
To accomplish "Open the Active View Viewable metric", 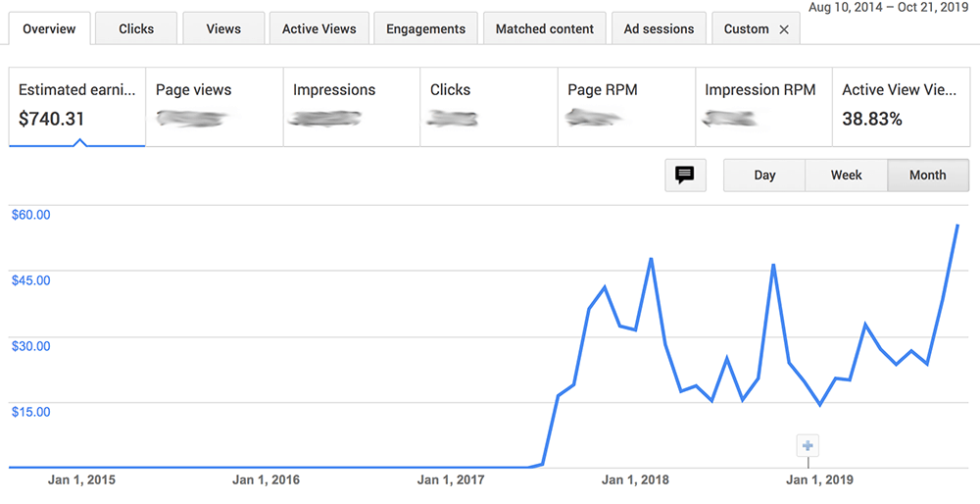I will [901, 106].
